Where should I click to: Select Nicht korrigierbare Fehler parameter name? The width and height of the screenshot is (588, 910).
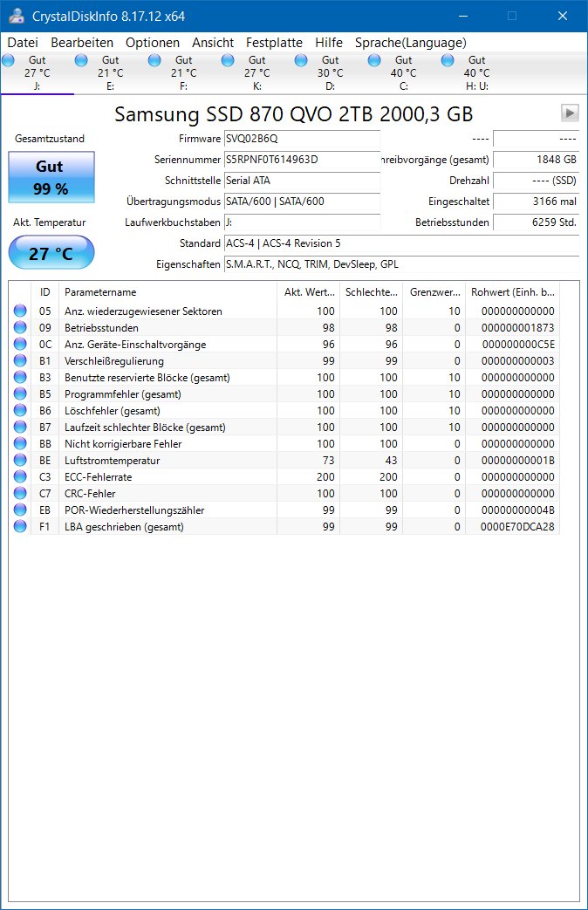coord(123,444)
